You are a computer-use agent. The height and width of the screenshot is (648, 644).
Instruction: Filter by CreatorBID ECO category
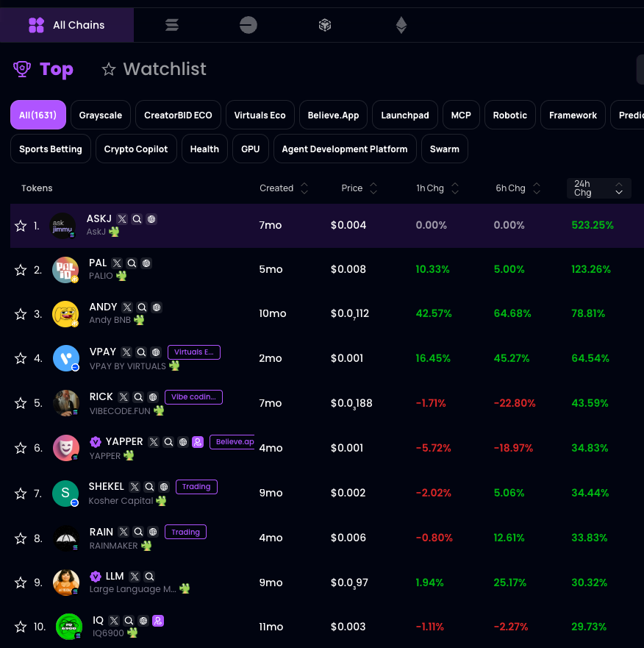(178, 115)
